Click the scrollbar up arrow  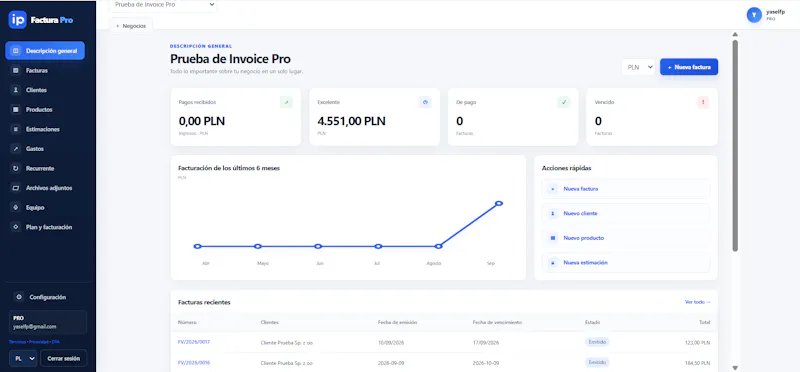(x=735, y=35)
